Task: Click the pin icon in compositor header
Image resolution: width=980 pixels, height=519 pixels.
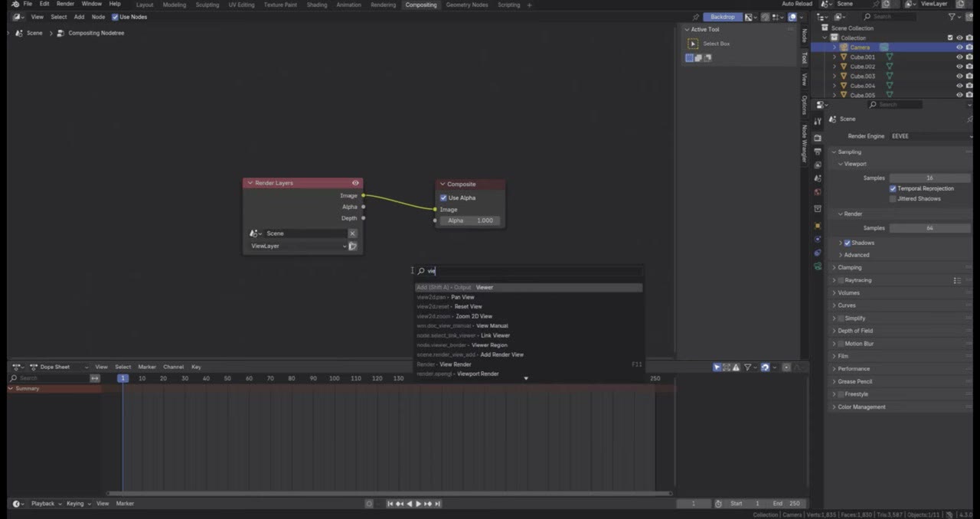Action: (x=695, y=17)
